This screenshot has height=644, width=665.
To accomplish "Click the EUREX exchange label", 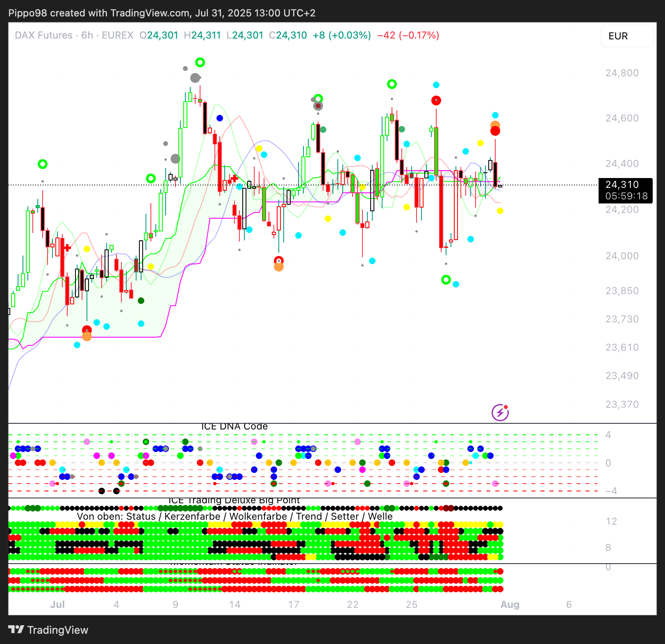I will (x=118, y=35).
